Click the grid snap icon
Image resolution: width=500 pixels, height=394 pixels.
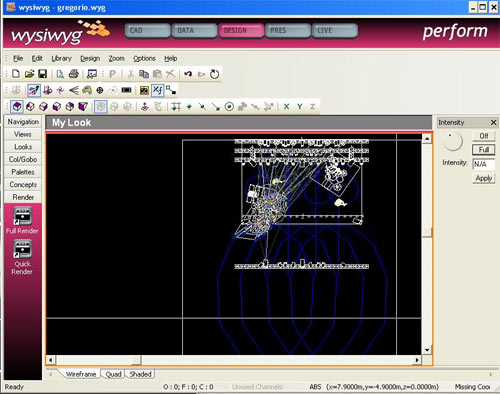click(176, 107)
